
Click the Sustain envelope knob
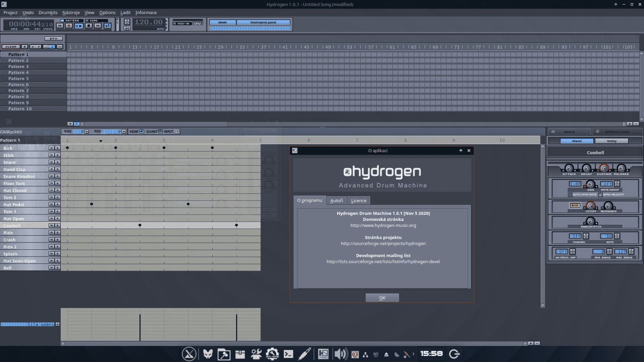(x=604, y=168)
